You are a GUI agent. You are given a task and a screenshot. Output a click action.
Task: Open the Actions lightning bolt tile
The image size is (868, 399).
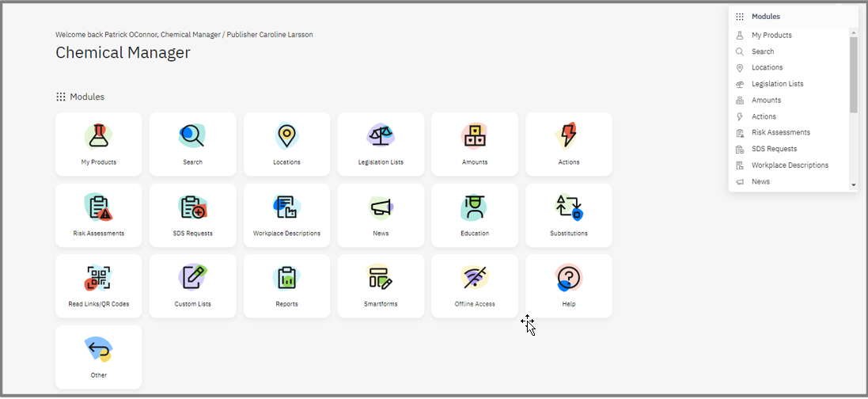click(x=568, y=143)
